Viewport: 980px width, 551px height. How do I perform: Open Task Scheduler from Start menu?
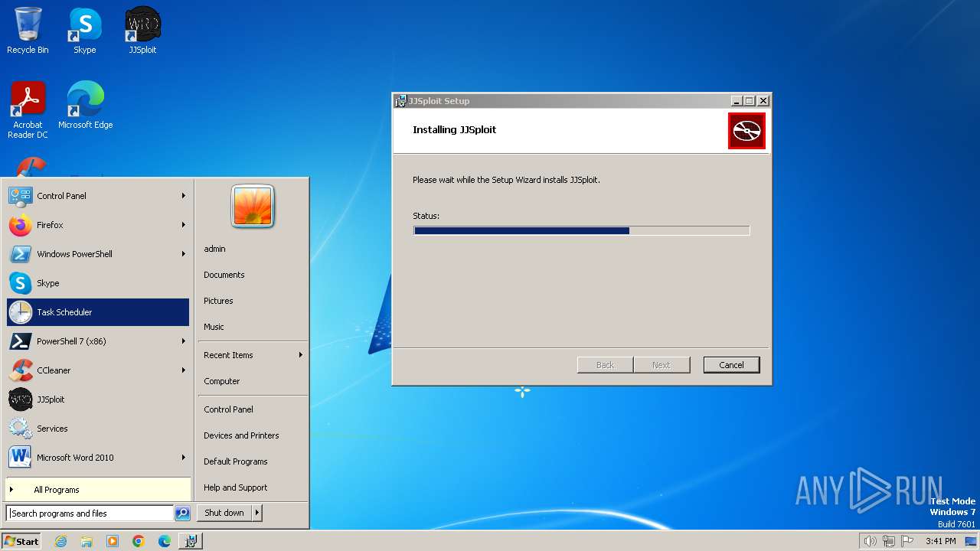pos(98,312)
